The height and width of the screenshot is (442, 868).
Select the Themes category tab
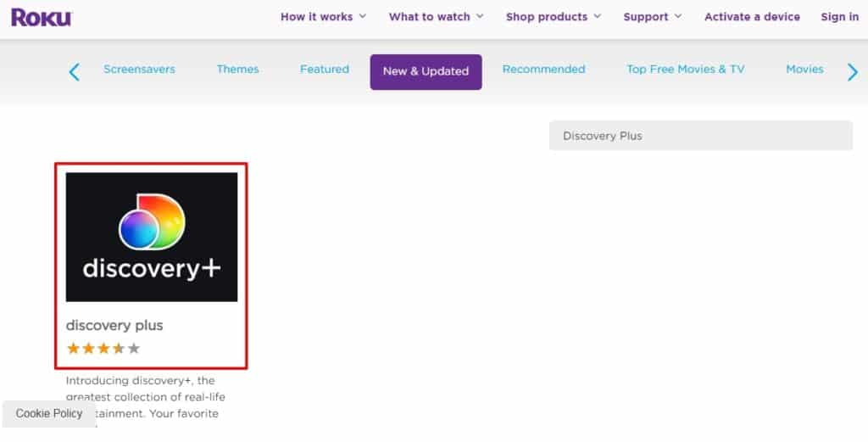(x=237, y=70)
